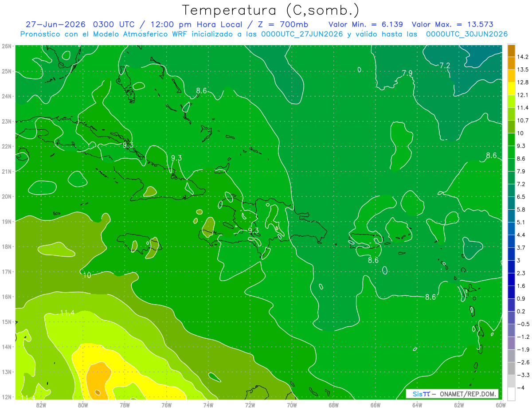Click the "26N" latitude axis label
Image resolution: width=532 pixels, height=411 pixels.
point(6,46)
